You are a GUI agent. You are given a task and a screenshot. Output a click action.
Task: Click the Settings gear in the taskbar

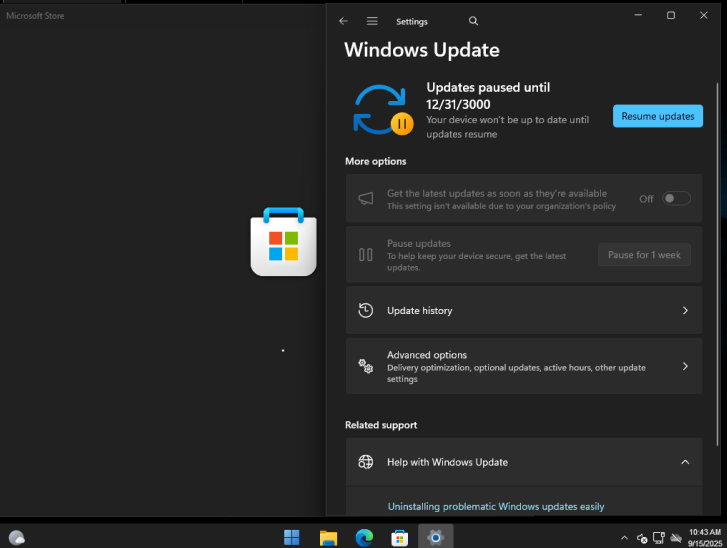tap(435, 538)
